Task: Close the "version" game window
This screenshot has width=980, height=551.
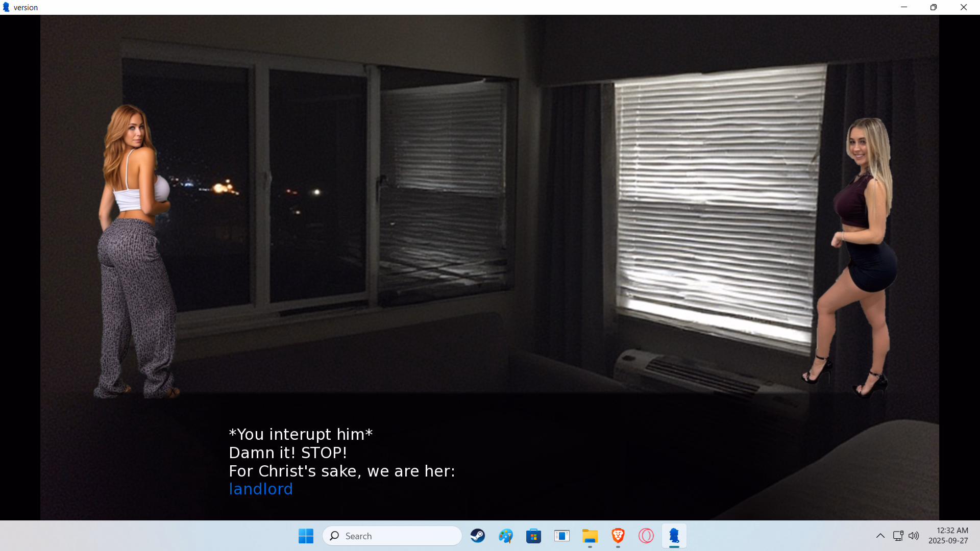Action: tap(964, 7)
